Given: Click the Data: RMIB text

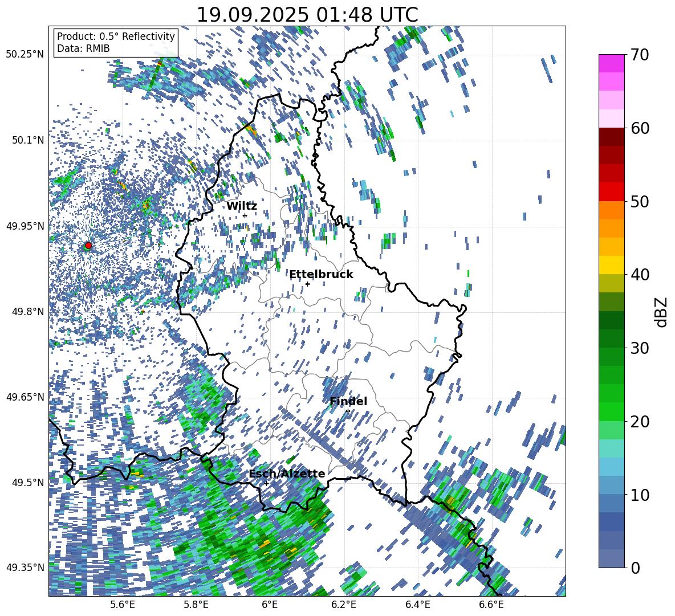Looking at the screenshot, I should point(83,48).
